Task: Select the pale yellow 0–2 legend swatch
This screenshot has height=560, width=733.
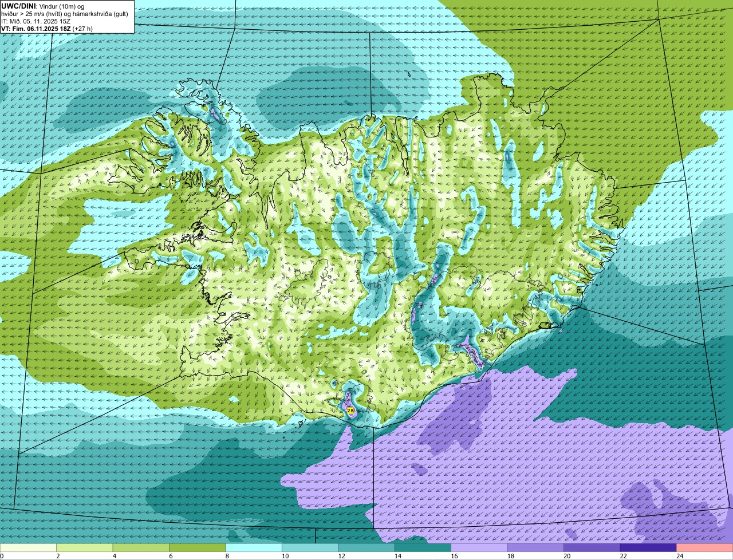Action: (29, 548)
